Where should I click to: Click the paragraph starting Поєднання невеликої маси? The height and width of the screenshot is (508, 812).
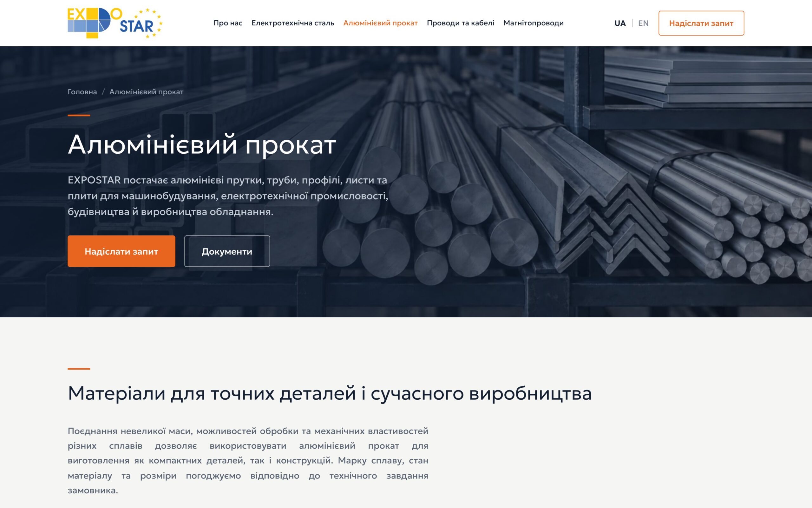(248, 460)
